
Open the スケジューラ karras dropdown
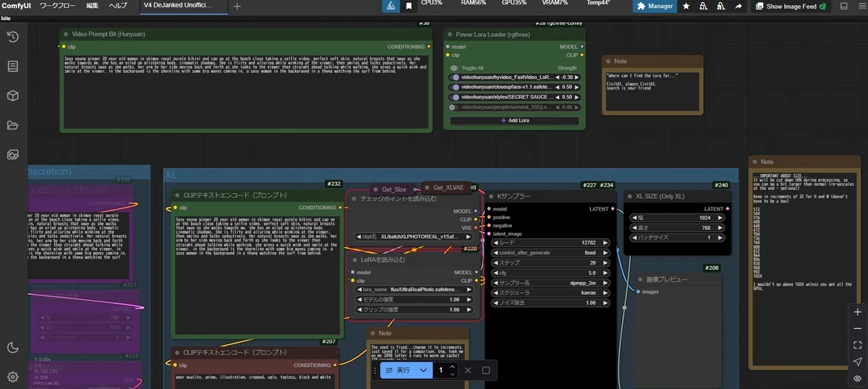coord(551,293)
